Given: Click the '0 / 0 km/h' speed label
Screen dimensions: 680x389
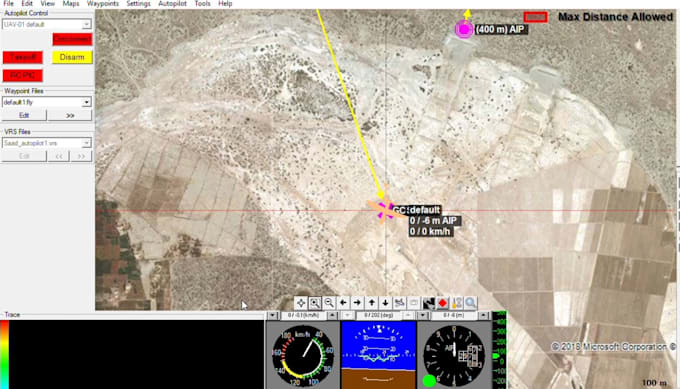Looking at the screenshot, I should click(430, 232).
